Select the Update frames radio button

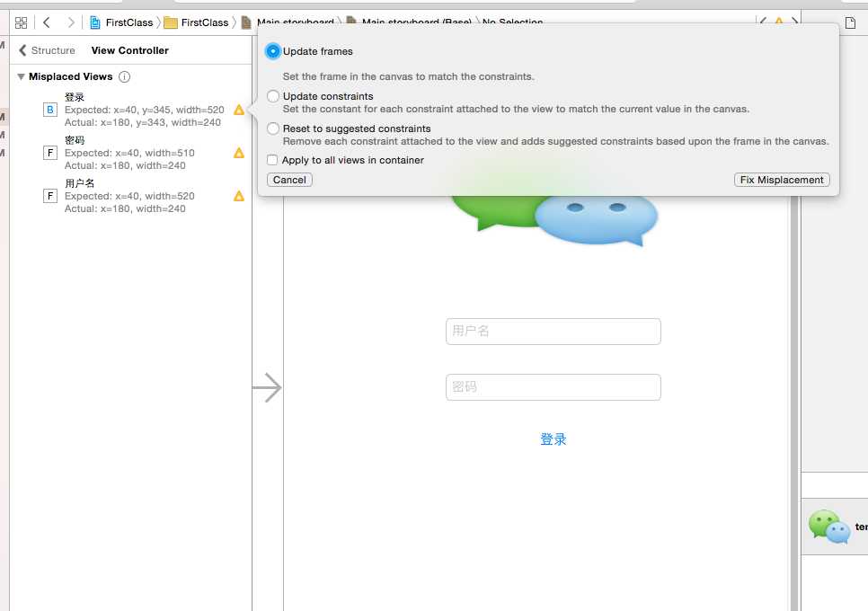pos(273,51)
